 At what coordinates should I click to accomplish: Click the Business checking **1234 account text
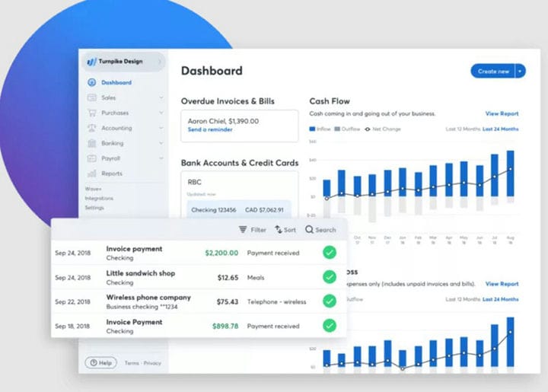[x=142, y=307]
